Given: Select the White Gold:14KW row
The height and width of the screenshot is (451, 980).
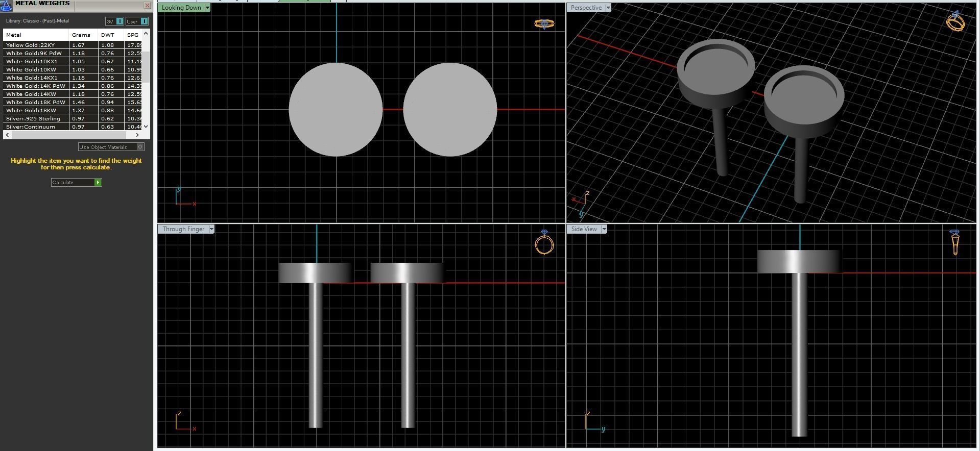Looking at the screenshot, I should (73, 94).
